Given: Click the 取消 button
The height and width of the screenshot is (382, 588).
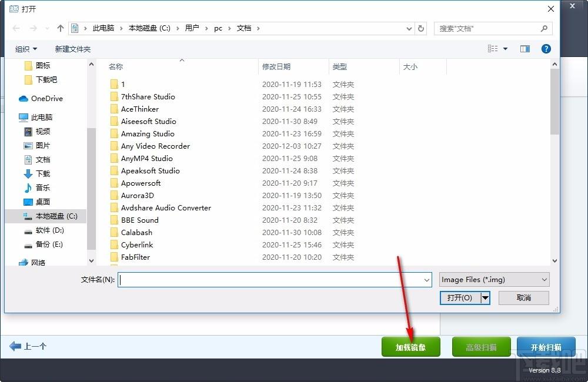Looking at the screenshot, I should coord(524,298).
